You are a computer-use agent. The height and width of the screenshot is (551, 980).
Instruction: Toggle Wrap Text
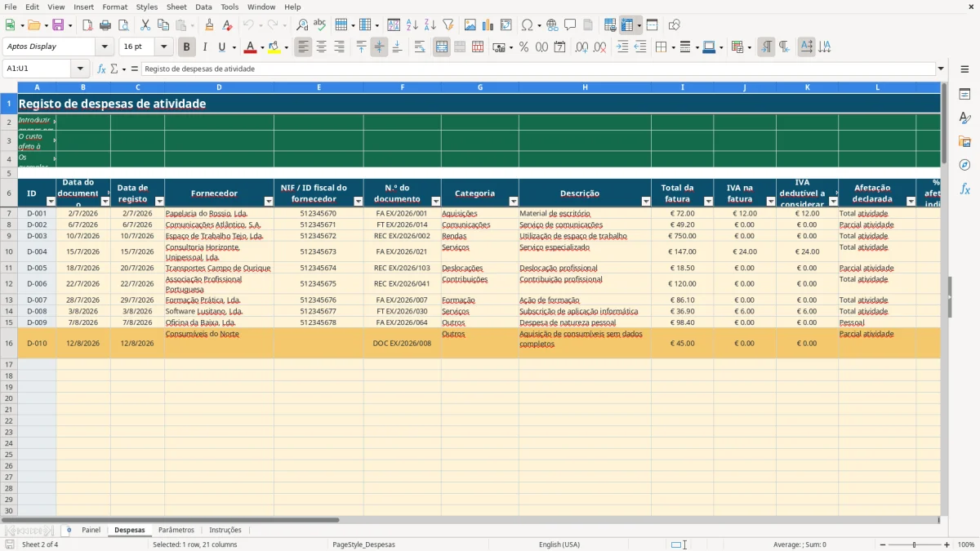tap(420, 47)
